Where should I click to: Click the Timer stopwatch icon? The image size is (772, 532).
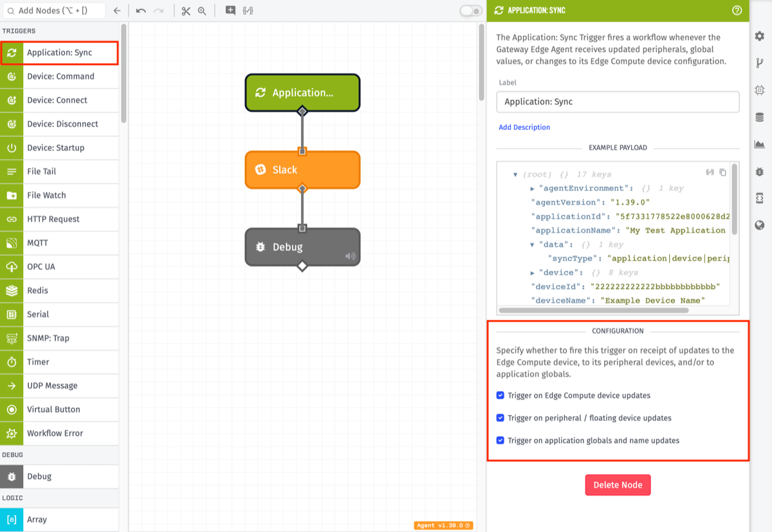12,362
